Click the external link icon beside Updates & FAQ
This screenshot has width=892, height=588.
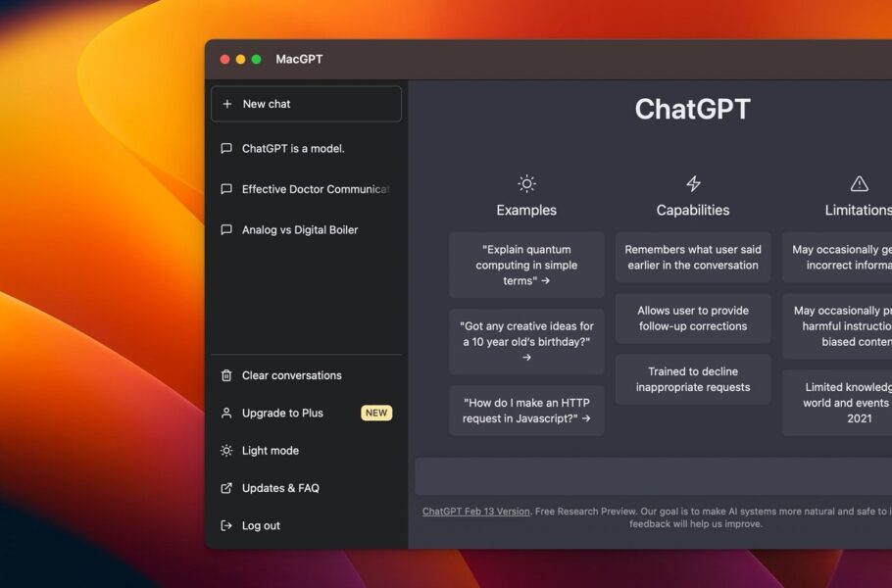tap(226, 488)
